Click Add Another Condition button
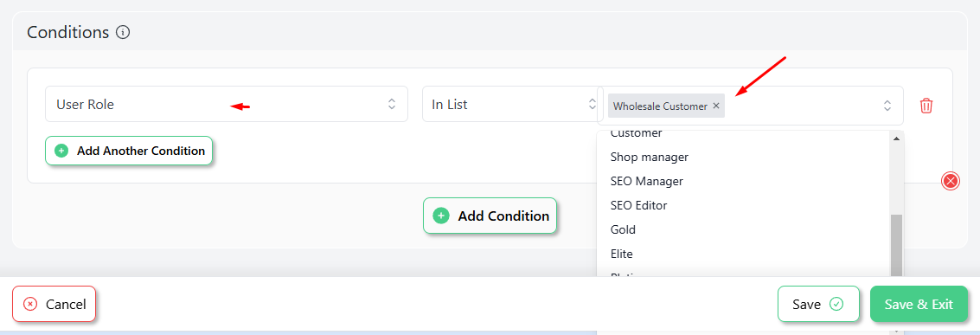 129,151
